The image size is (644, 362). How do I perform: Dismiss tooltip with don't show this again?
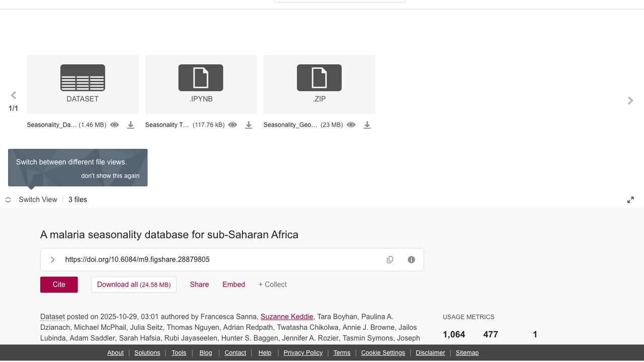[110, 175]
